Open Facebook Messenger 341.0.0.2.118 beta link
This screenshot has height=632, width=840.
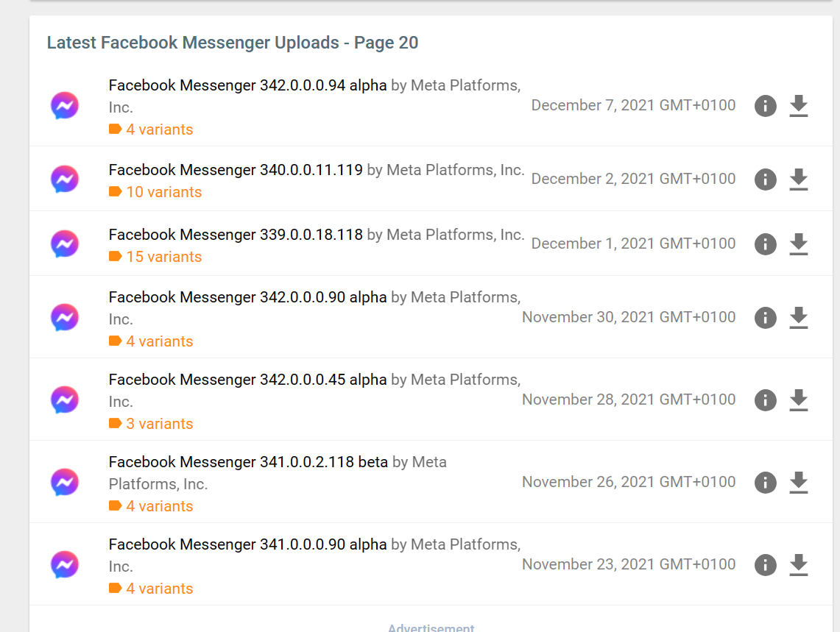click(x=248, y=462)
